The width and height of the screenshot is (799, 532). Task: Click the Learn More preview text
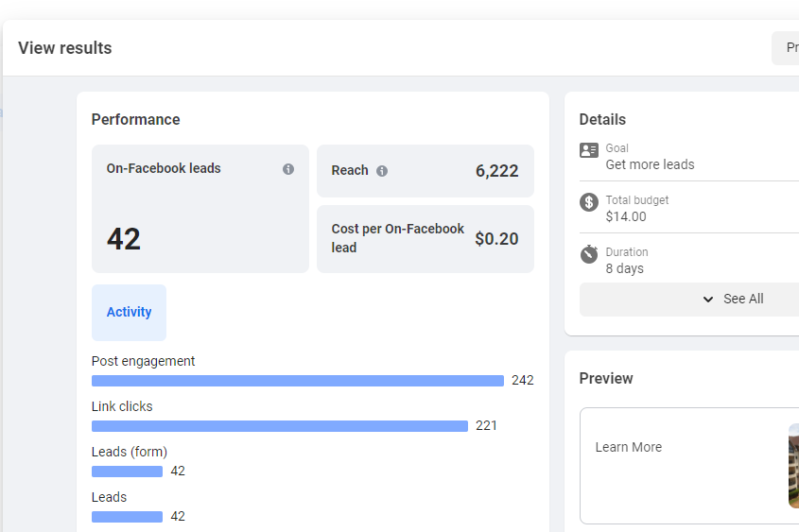pos(628,447)
